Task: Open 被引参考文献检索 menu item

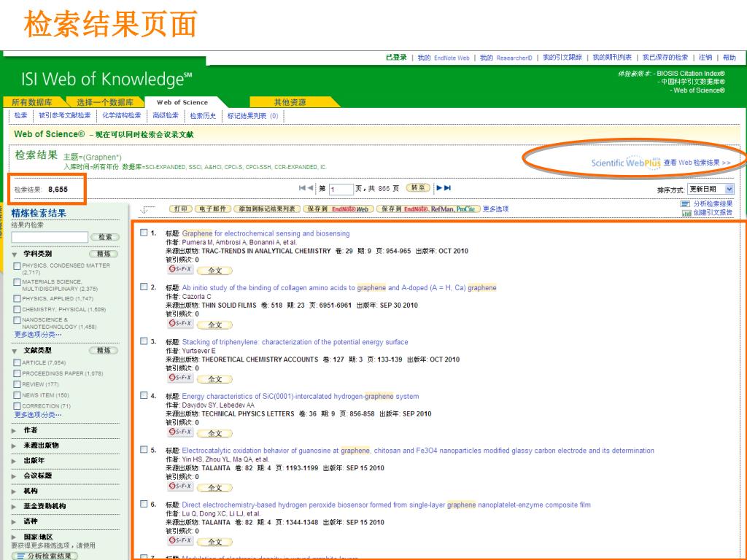Action: tap(65, 115)
